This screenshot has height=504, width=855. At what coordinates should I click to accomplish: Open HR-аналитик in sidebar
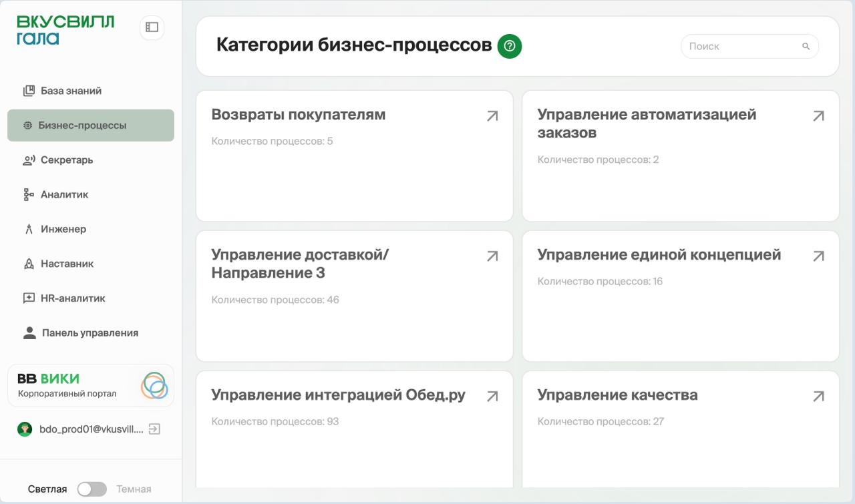point(73,298)
